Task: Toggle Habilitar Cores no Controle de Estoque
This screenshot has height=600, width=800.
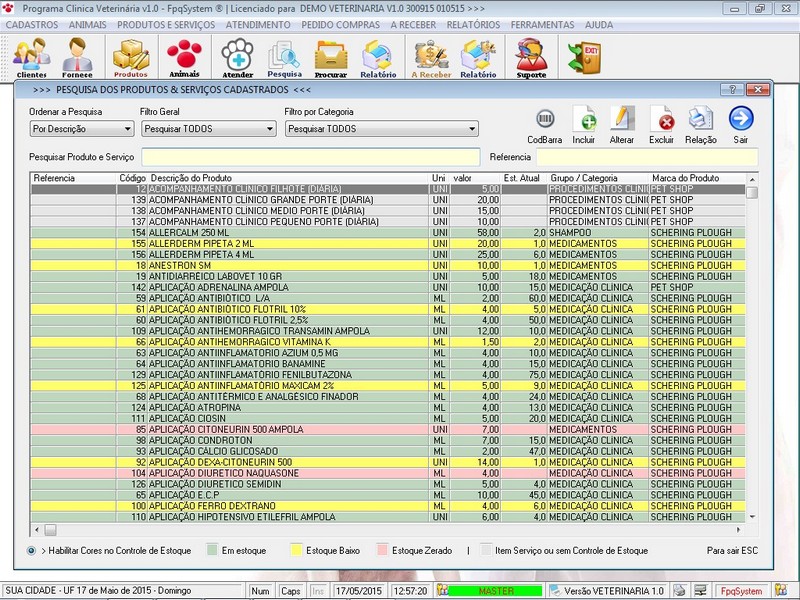Action: tap(33, 550)
